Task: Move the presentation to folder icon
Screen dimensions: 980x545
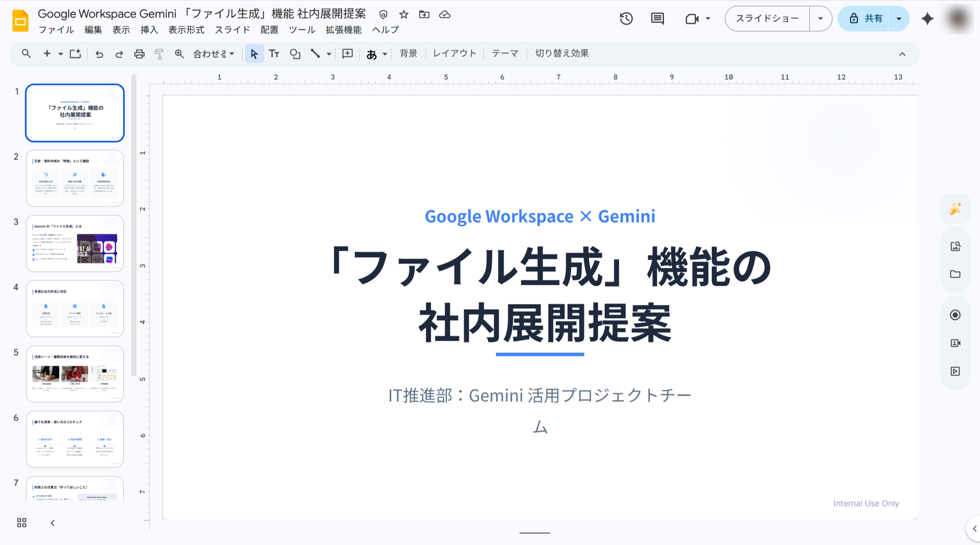Action: point(424,14)
